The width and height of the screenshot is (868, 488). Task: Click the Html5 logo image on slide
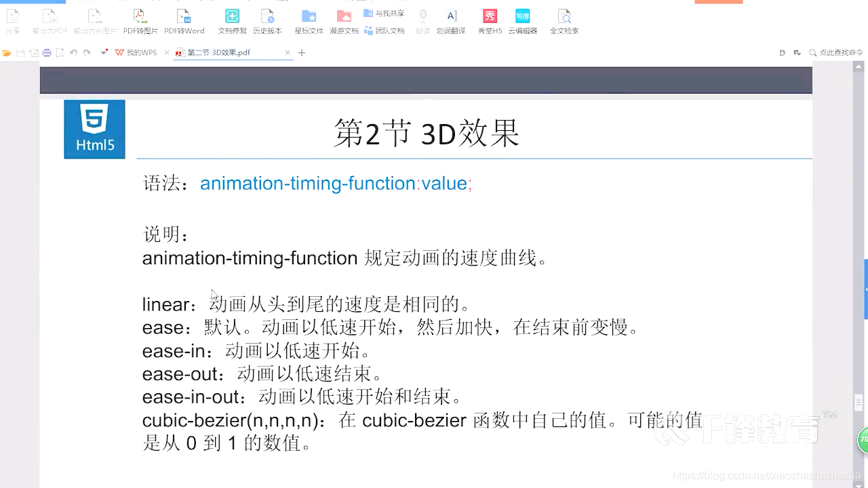(94, 129)
